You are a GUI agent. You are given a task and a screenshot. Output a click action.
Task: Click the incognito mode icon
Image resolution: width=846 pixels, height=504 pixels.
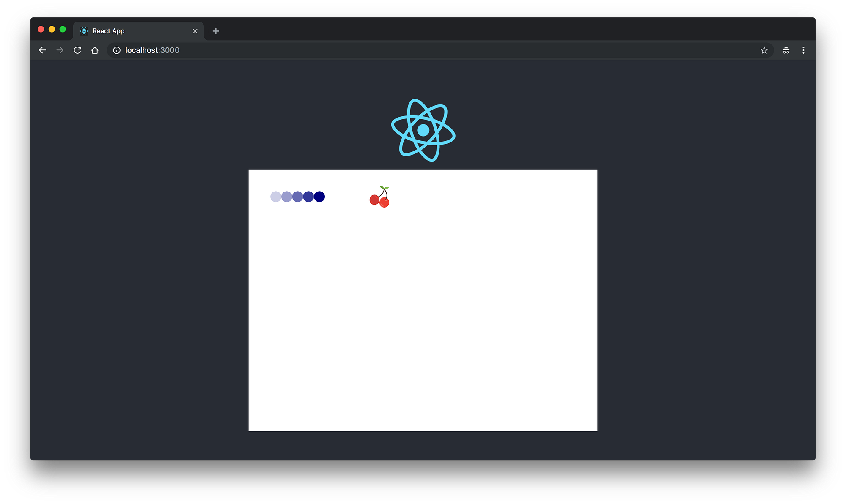coord(786,50)
